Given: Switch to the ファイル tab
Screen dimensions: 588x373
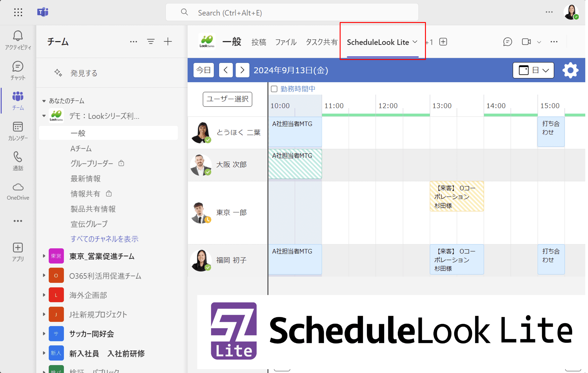Looking at the screenshot, I should 286,42.
